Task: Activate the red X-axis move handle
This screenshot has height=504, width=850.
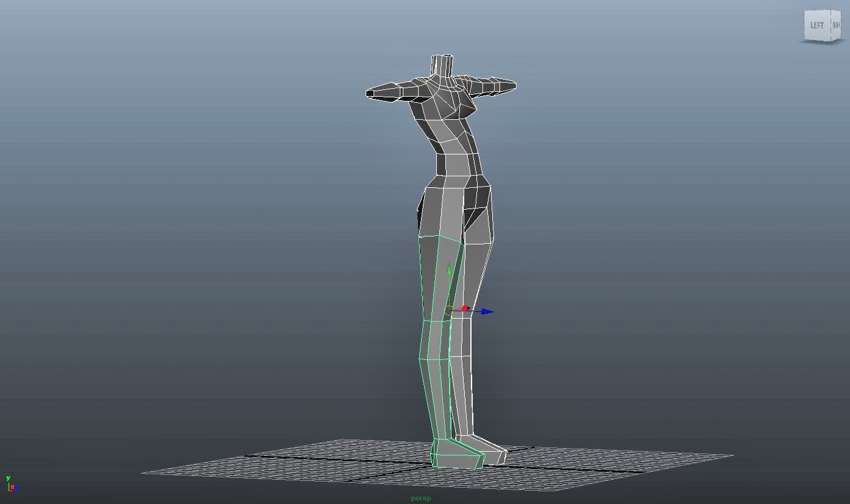Action: click(x=465, y=308)
